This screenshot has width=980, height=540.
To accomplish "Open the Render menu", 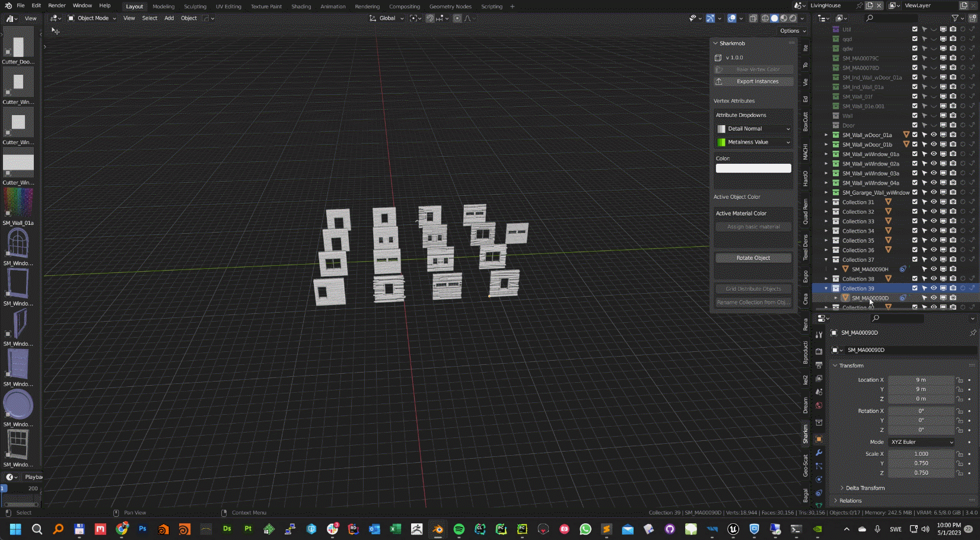I will [57, 5].
